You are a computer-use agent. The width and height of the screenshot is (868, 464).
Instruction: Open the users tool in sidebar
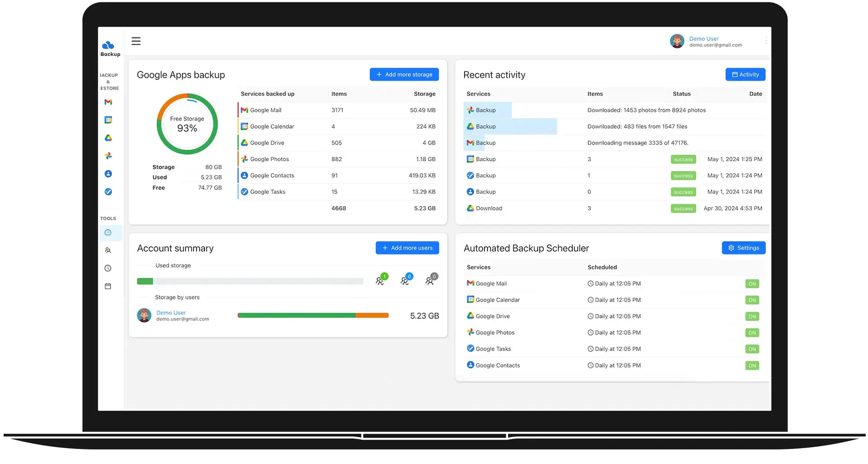(x=108, y=250)
